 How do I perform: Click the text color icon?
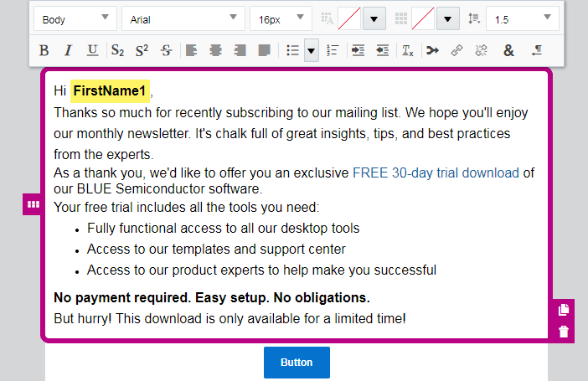(x=327, y=18)
